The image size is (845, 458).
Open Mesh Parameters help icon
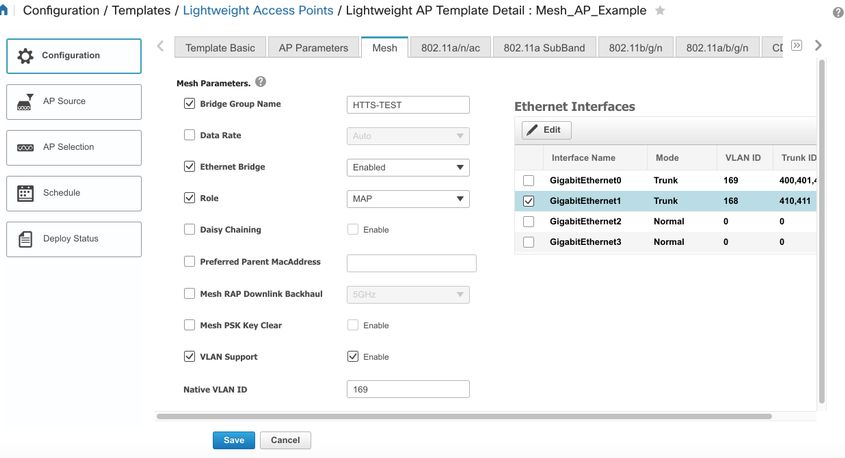click(260, 82)
